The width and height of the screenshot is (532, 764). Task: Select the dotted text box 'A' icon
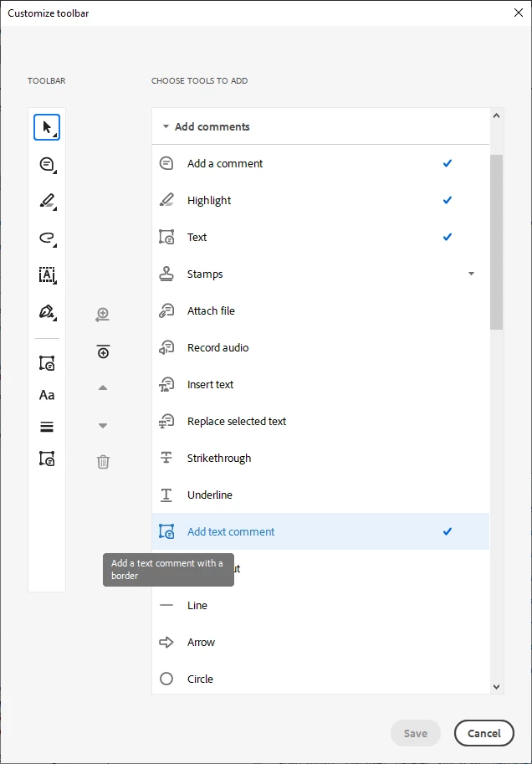click(47, 274)
